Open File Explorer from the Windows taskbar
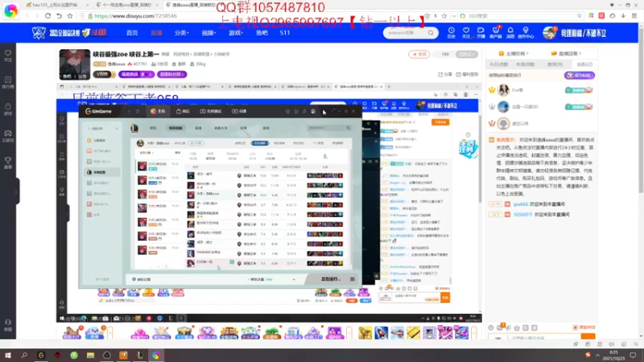Screen dimensions: 644x362 90,356
